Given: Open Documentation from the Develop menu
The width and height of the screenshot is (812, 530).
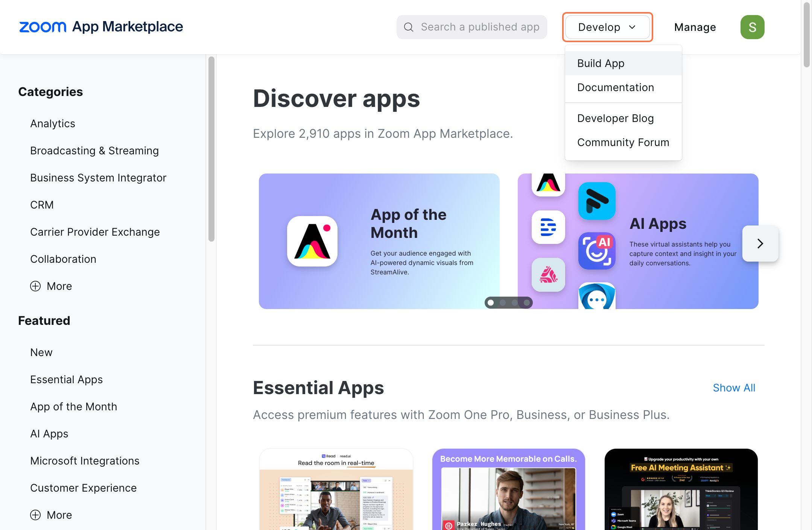Looking at the screenshot, I should 623,87.
